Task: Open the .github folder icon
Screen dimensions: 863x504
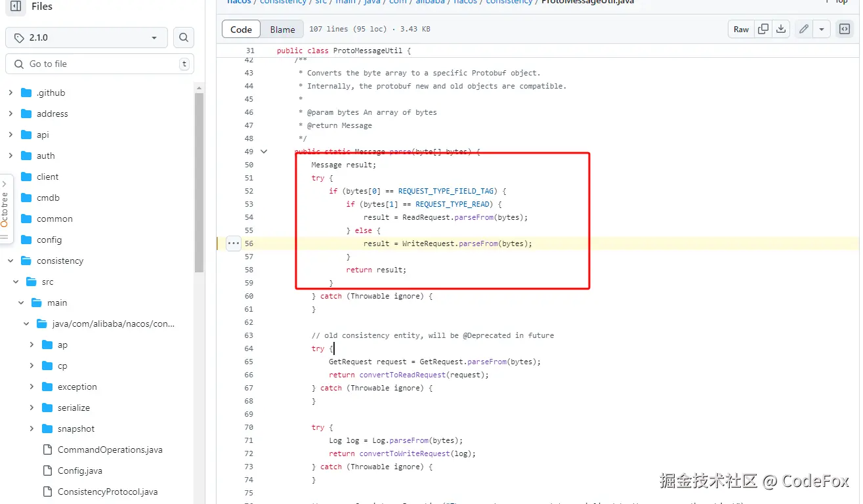Action: tap(26, 93)
